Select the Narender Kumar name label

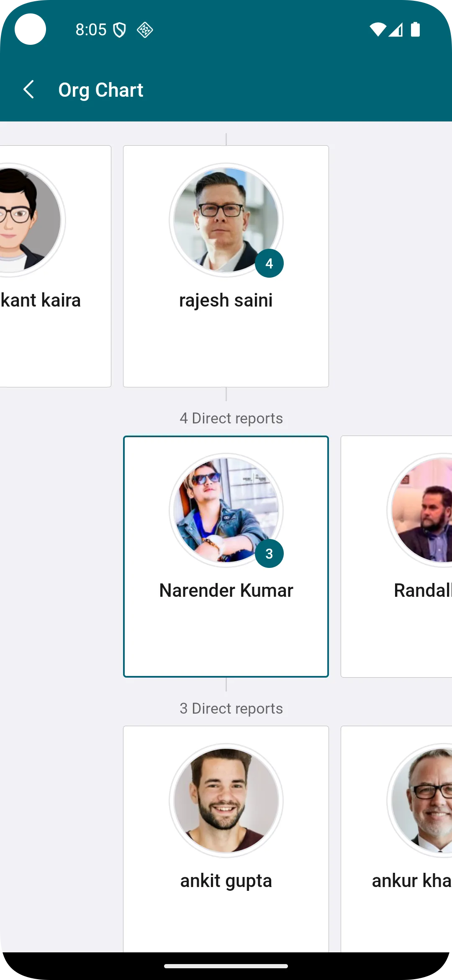226,591
